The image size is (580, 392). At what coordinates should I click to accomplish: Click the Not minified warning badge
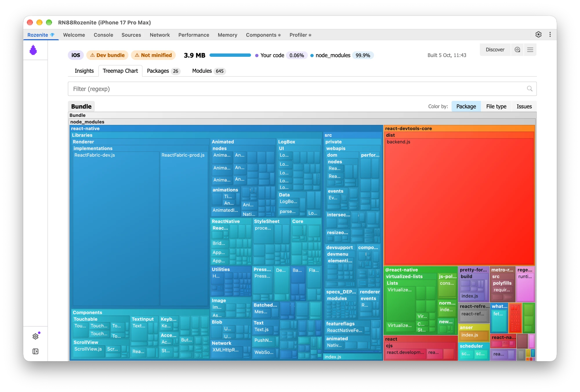[x=153, y=55]
